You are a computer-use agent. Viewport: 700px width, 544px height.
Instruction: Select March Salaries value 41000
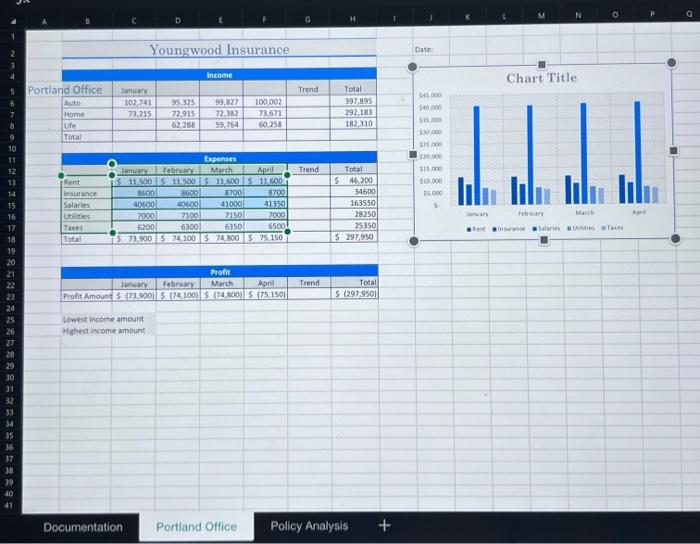coord(221,204)
